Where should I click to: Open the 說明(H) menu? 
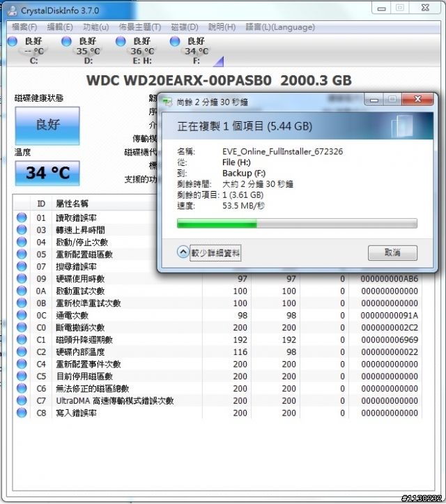click(x=222, y=27)
